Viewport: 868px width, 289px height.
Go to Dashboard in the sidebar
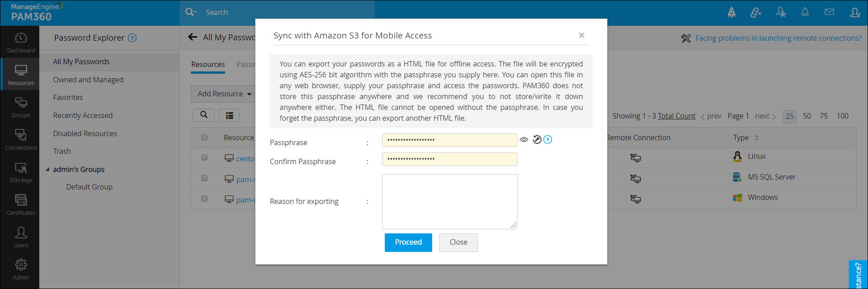(x=21, y=43)
